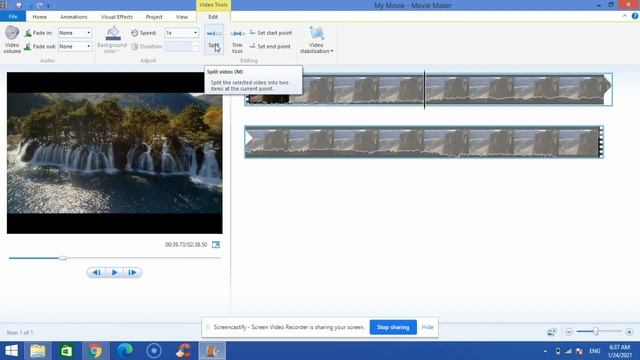640x360 pixels.
Task: Click Undo in quick access toolbar
Action: [x=30, y=5]
